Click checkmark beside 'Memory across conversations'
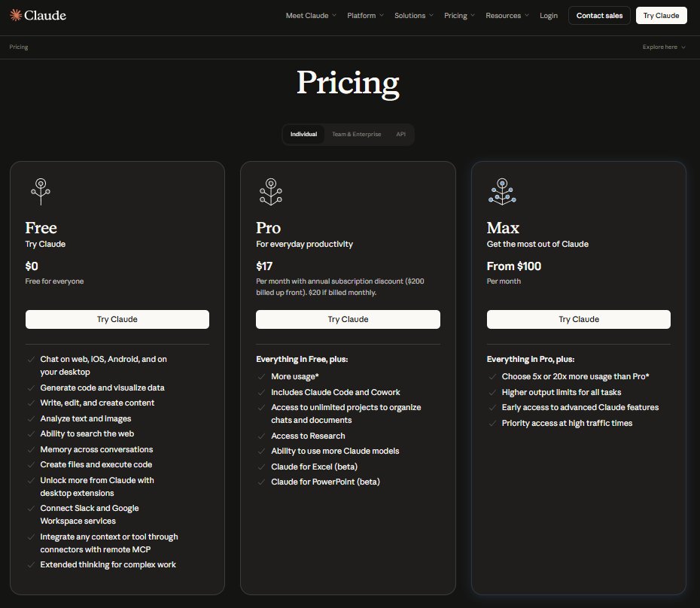Screen dimensions: 700x608 31,449
